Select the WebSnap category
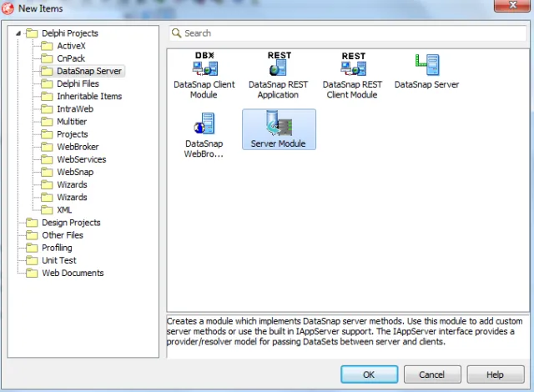The height and width of the screenshot is (392, 534). (75, 172)
